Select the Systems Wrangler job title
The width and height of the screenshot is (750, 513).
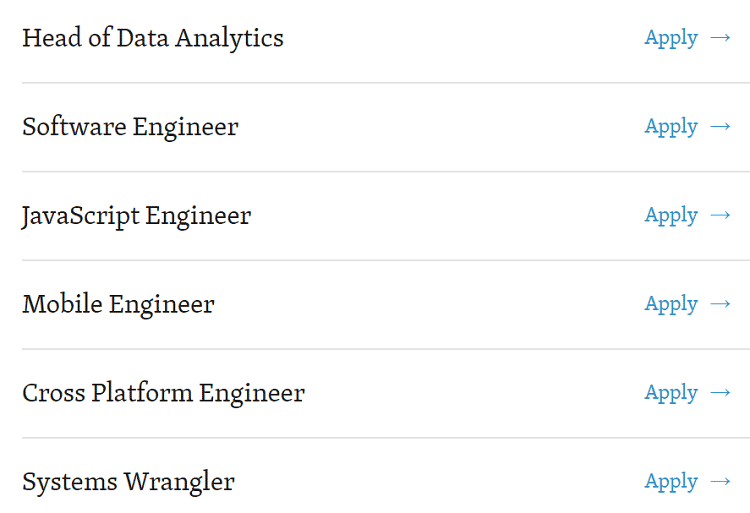coord(128,482)
